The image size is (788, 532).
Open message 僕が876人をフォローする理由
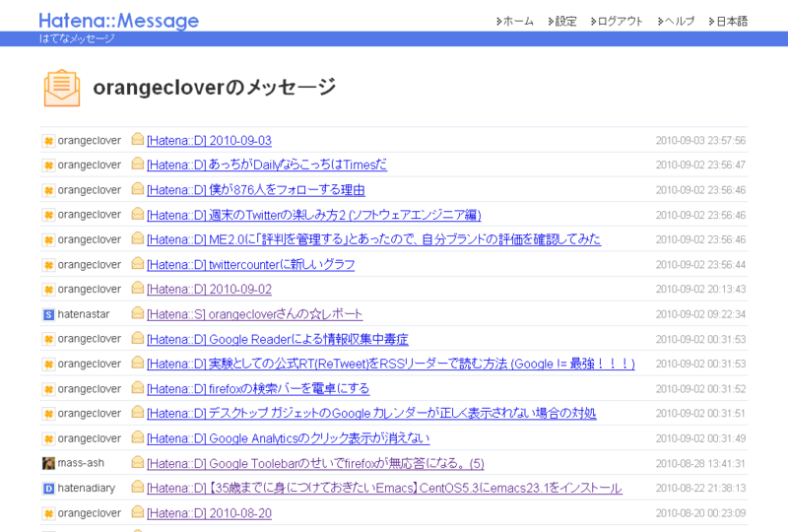point(256,189)
